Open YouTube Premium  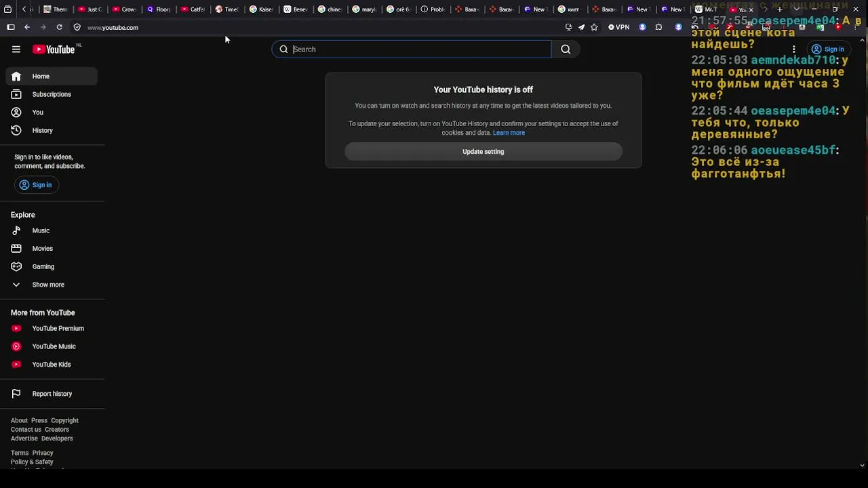pos(52,329)
